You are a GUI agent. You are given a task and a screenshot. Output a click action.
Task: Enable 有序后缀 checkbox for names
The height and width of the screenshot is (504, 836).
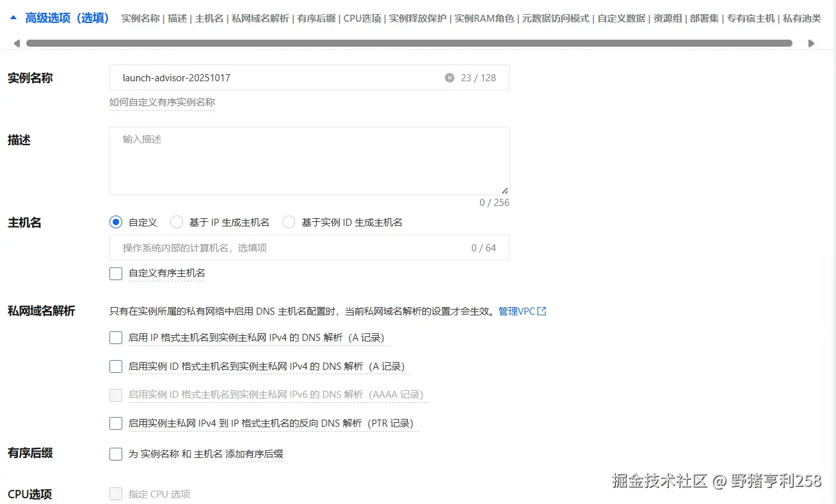click(116, 454)
